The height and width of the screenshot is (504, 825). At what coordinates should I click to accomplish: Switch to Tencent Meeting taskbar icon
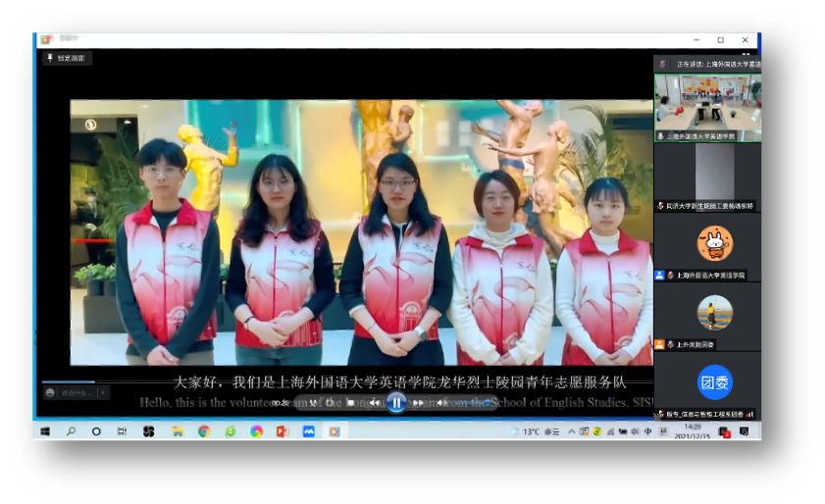coord(309,431)
